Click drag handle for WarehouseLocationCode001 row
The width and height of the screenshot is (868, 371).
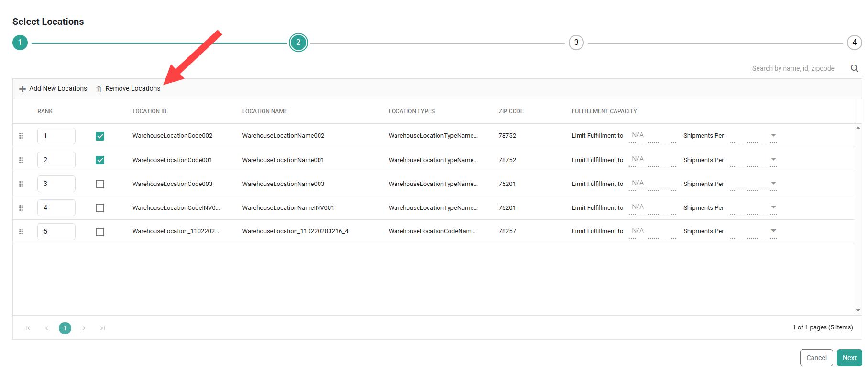(x=21, y=160)
